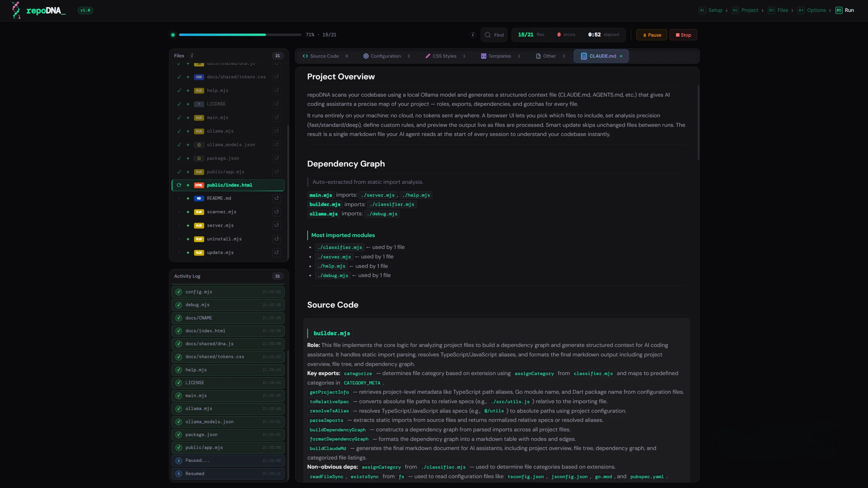The width and height of the screenshot is (868, 488).
Task: Click the 15/21 files counter
Action: (x=531, y=35)
